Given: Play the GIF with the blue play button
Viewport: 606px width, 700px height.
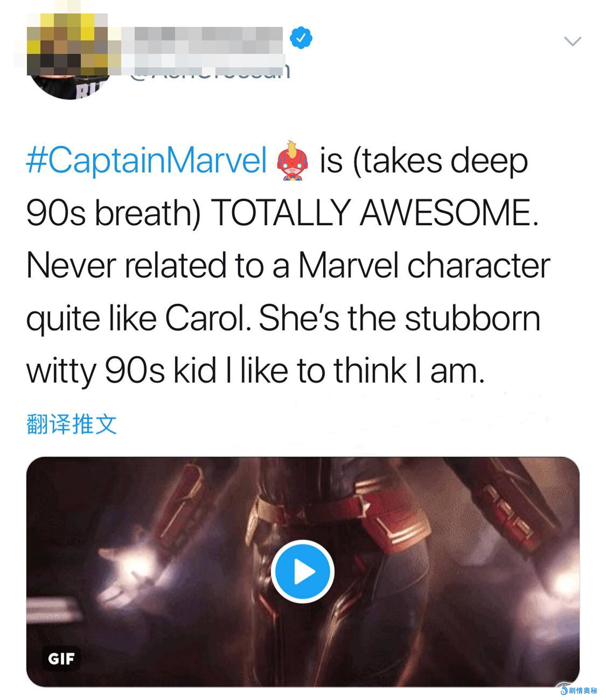Looking at the screenshot, I should (x=302, y=571).
